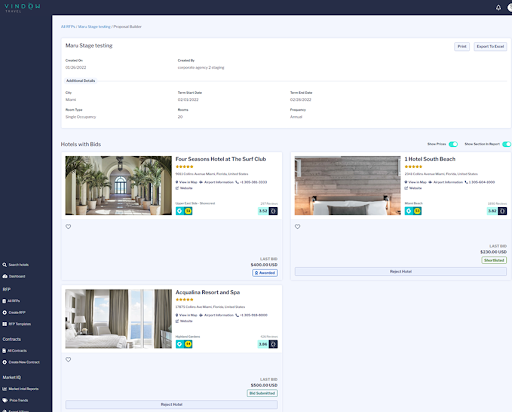
Task: Click yellow badge icon on 1 Hotel card
Action: 417,211
